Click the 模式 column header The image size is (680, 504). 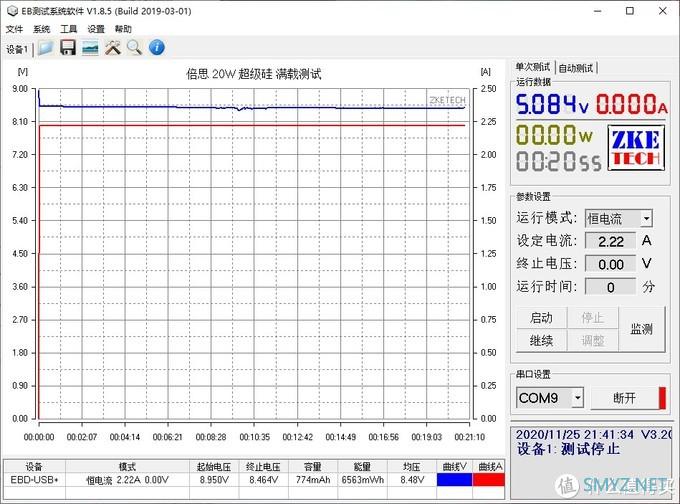(127, 466)
